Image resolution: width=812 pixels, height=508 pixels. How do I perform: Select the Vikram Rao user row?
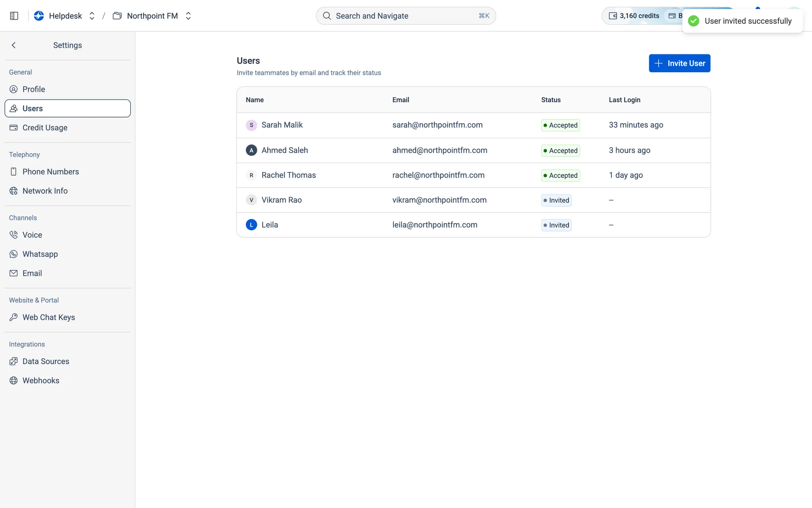pyautogui.click(x=473, y=200)
